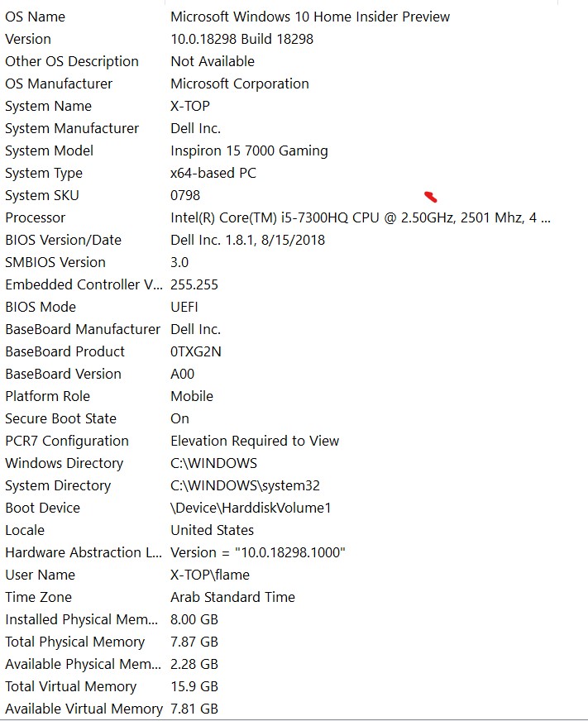This screenshot has width=588, height=721.
Task: Click the 'United States' value
Action: (212, 530)
